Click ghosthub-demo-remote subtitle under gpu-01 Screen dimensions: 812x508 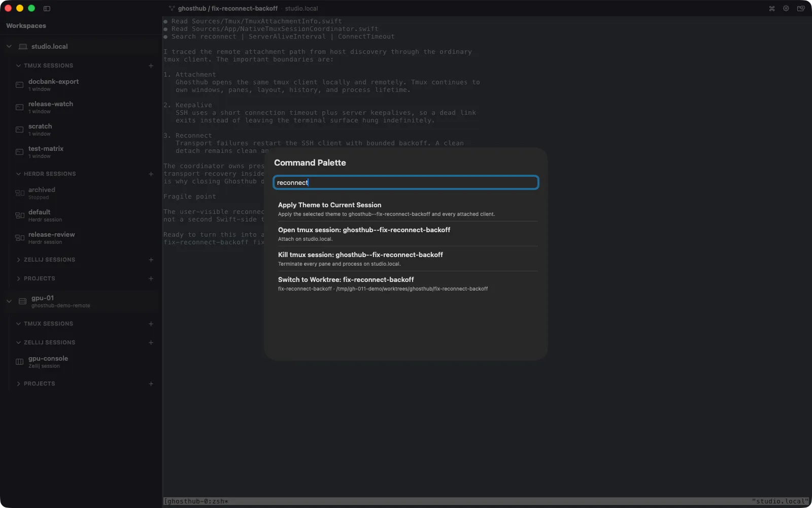pyautogui.click(x=61, y=306)
